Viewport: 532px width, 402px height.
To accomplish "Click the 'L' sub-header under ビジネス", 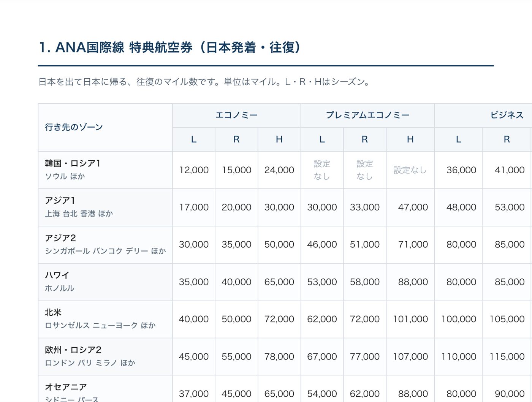I will pos(459,139).
